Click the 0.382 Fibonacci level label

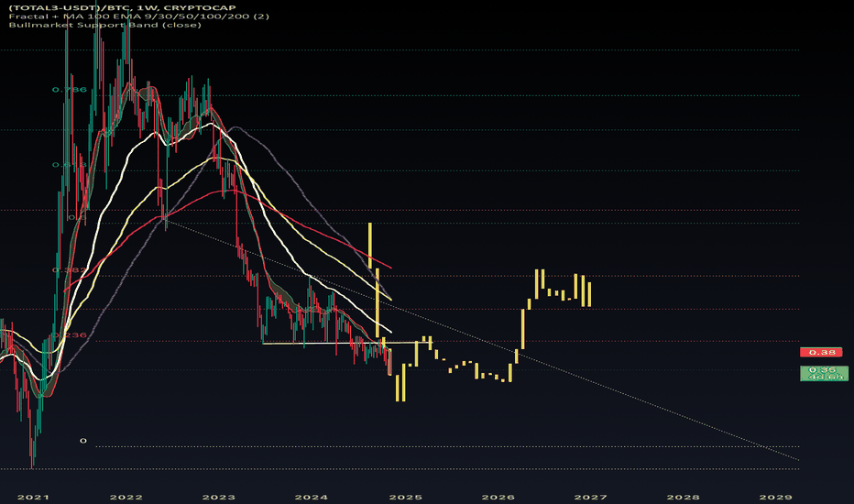[x=69, y=270]
